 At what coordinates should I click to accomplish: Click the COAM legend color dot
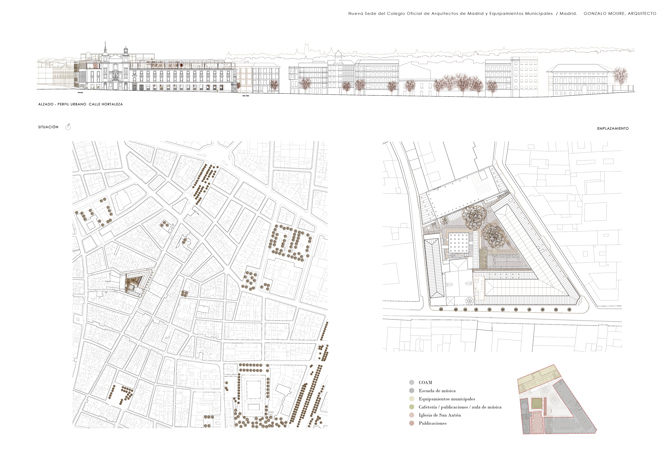[x=411, y=382]
